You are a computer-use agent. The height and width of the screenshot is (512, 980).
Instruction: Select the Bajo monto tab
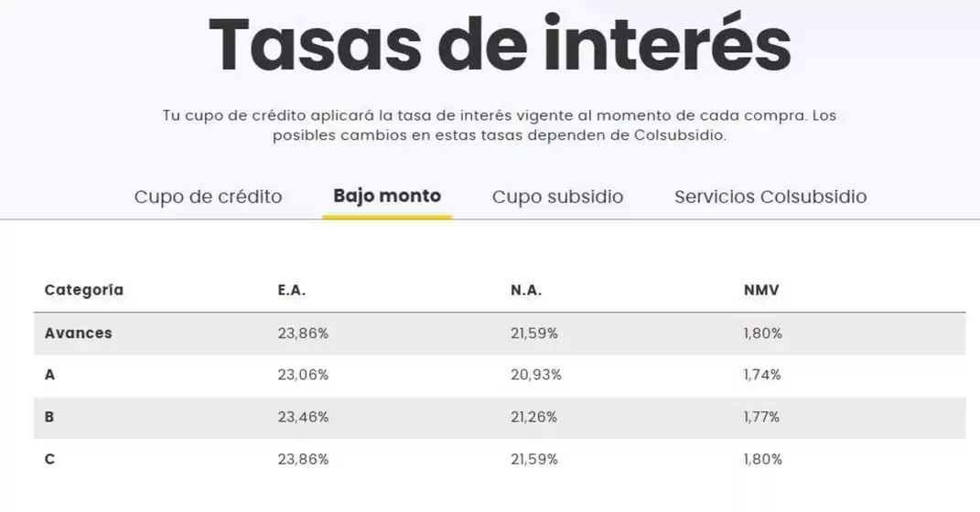(387, 196)
